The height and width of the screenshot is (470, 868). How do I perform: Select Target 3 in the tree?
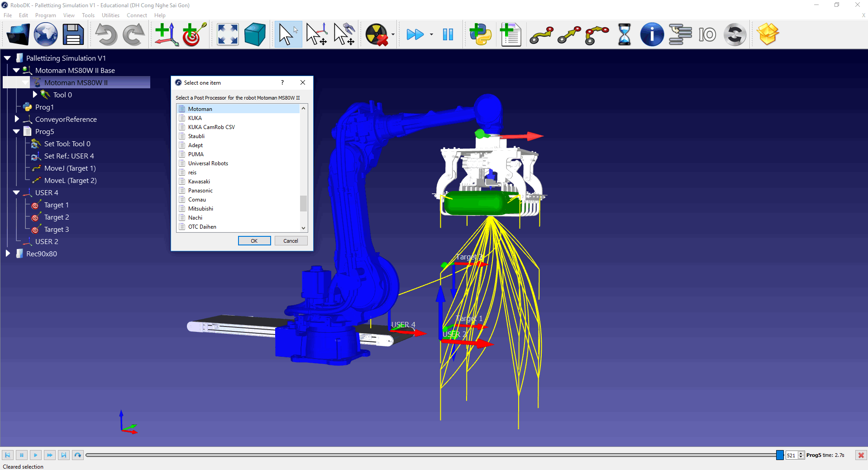pyautogui.click(x=56, y=230)
